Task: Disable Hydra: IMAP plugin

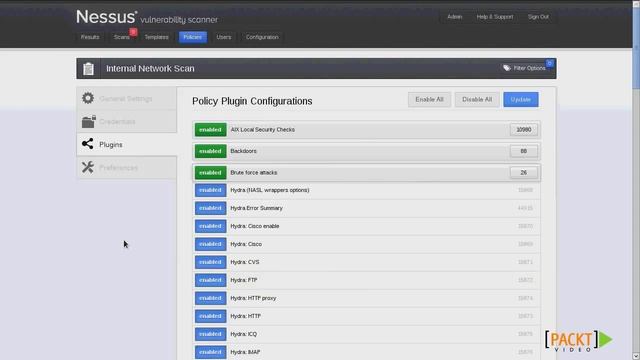Action: (210, 352)
